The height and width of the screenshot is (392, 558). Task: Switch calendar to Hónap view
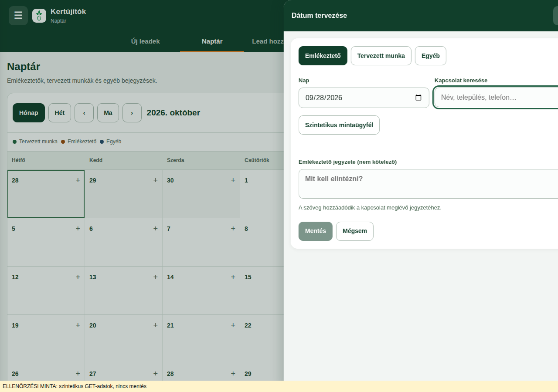click(x=29, y=113)
